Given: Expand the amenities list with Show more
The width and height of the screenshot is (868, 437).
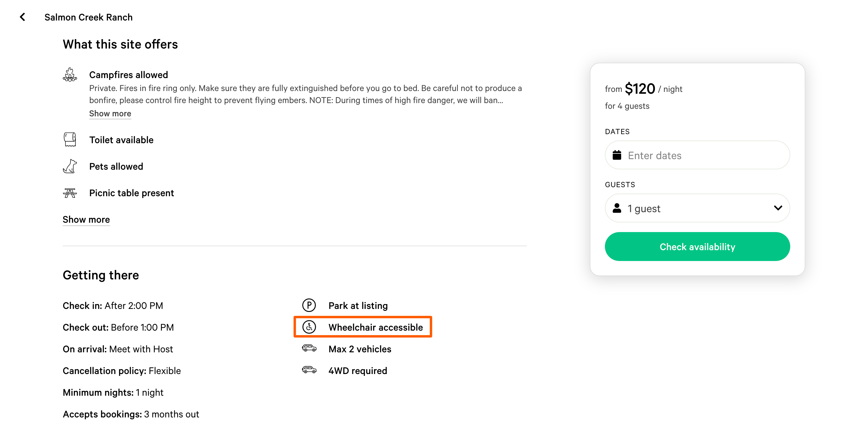Looking at the screenshot, I should coord(86,219).
